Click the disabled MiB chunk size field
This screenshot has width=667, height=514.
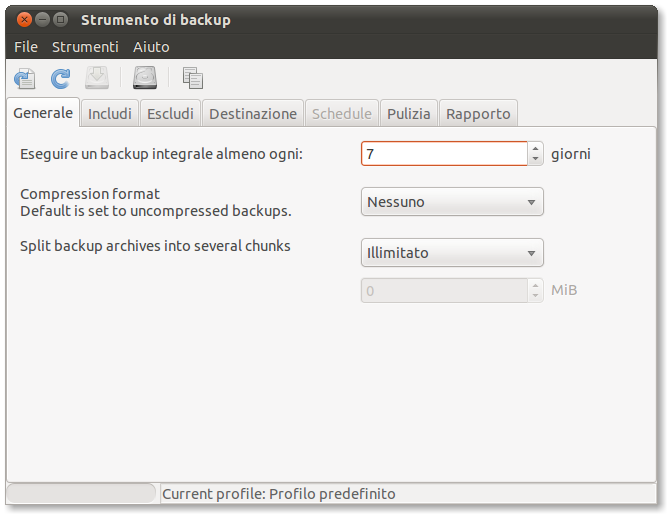click(444, 291)
